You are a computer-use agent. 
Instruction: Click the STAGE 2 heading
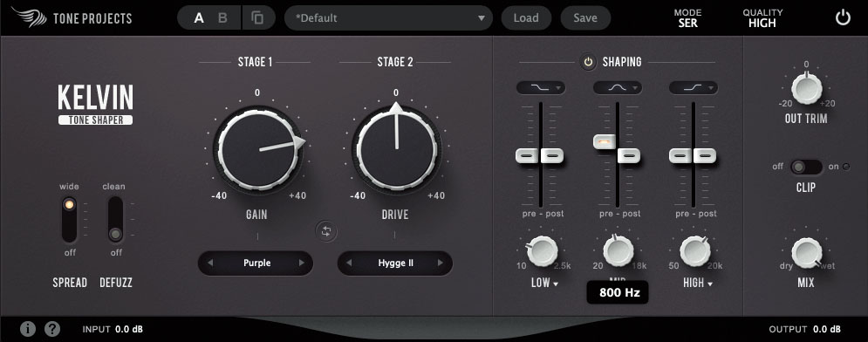(394, 62)
